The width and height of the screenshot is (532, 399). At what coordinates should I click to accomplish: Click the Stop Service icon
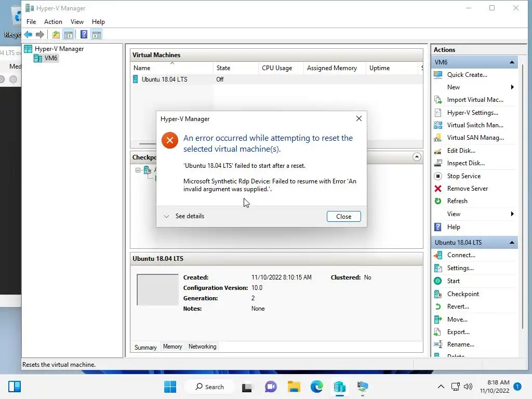(438, 176)
